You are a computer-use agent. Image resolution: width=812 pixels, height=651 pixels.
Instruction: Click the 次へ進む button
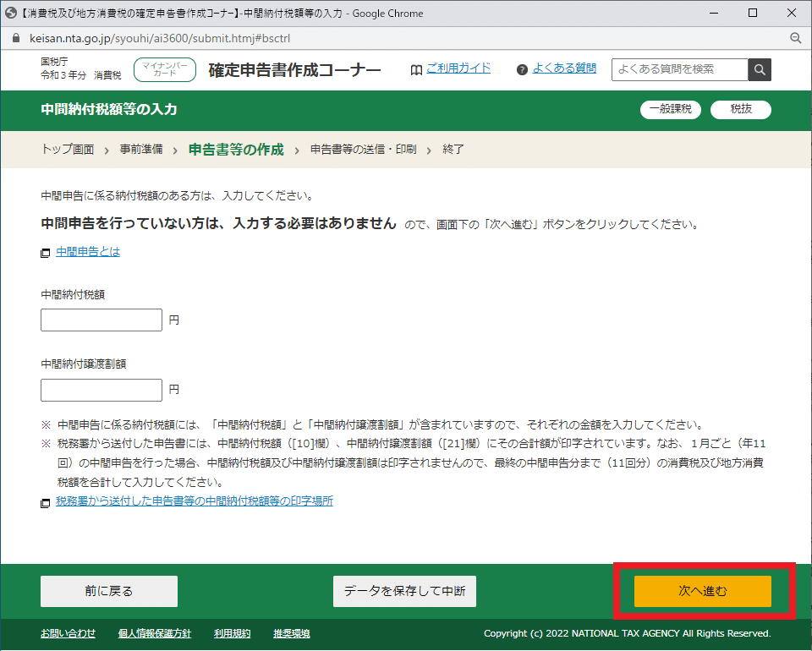click(703, 591)
